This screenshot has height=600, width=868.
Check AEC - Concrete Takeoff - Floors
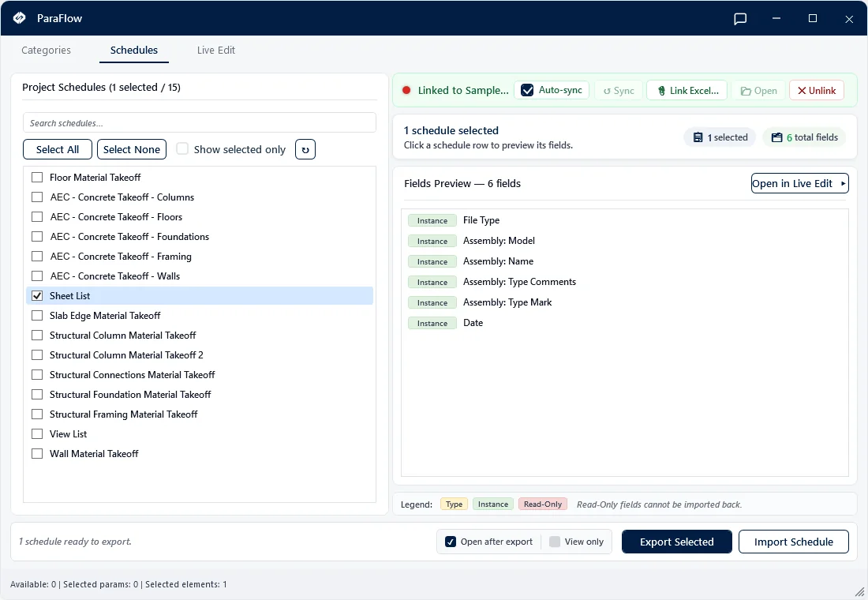click(x=37, y=216)
